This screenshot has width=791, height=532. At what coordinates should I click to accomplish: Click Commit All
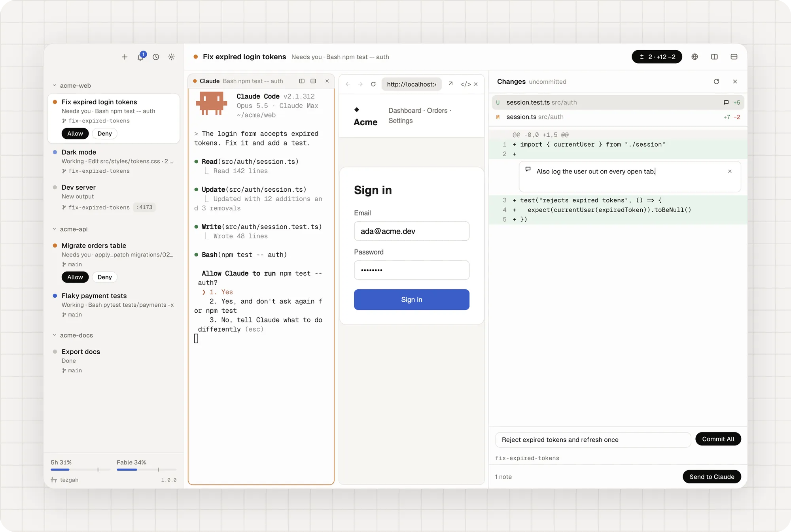point(718,439)
